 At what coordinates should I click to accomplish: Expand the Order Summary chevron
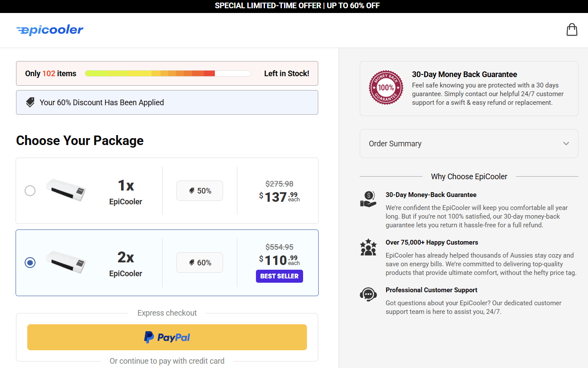pos(566,144)
